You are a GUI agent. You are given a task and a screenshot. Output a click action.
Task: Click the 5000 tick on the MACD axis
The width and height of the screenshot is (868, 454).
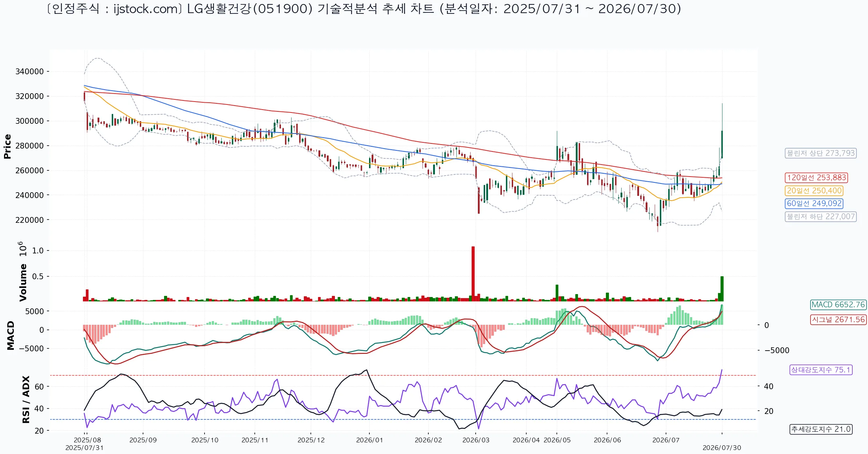[x=35, y=312]
